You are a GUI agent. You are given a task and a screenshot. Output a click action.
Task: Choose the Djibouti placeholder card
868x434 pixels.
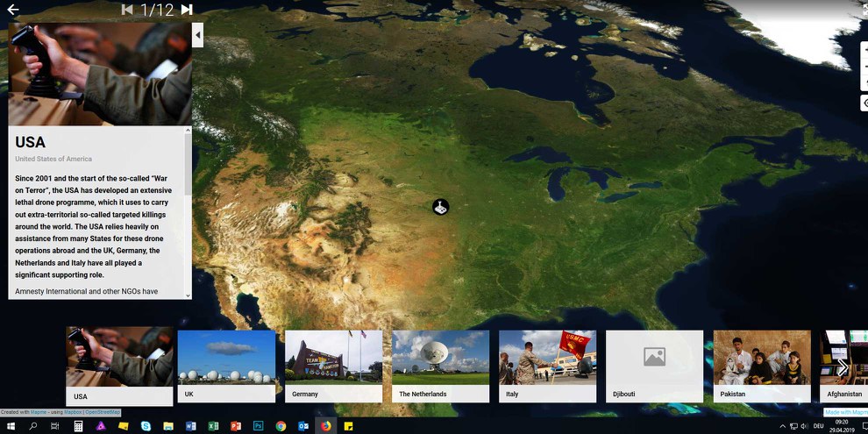[x=654, y=366]
